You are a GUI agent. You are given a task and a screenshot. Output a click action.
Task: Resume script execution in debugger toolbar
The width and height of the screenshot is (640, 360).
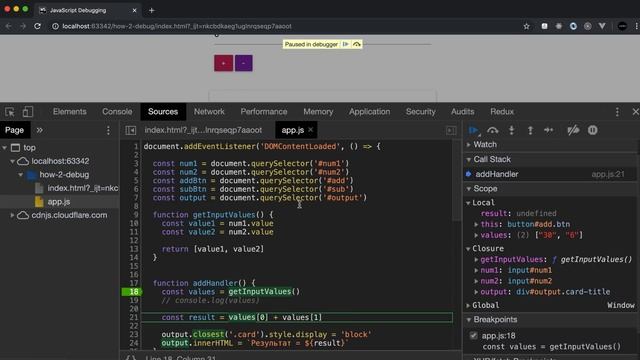(x=473, y=130)
